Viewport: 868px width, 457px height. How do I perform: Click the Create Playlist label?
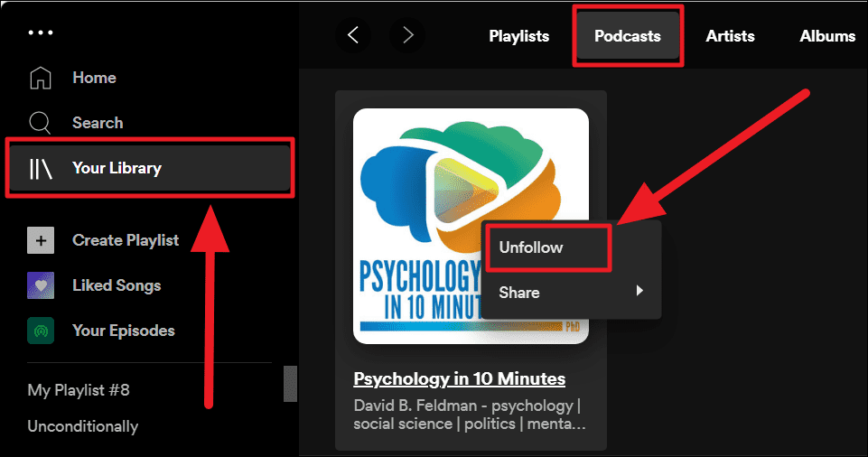pyautogui.click(x=126, y=240)
